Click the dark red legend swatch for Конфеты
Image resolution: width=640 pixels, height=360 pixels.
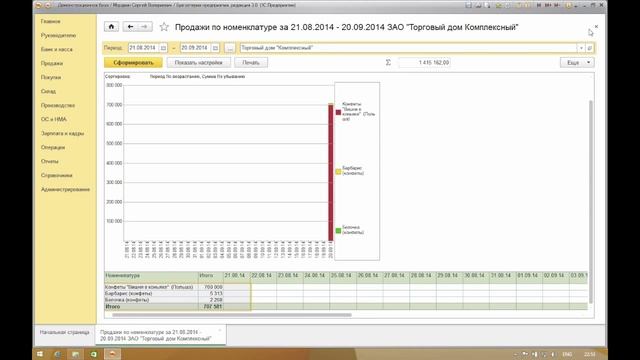[x=338, y=112]
